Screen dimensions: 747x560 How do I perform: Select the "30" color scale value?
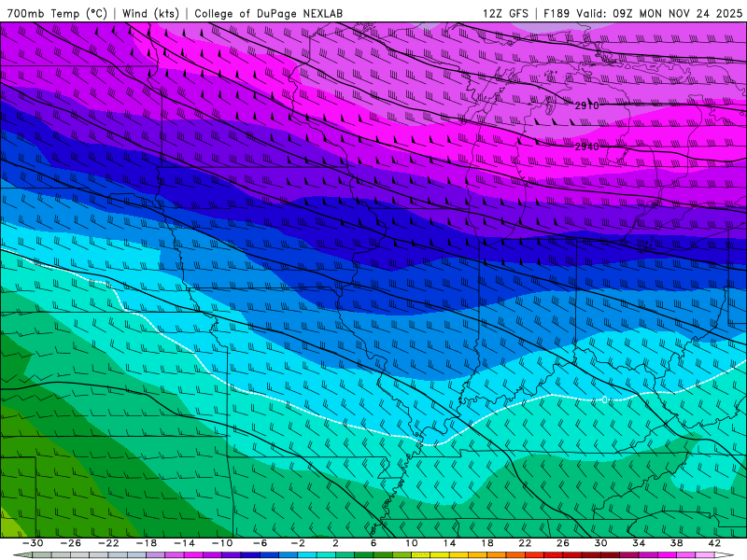click(600, 543)
